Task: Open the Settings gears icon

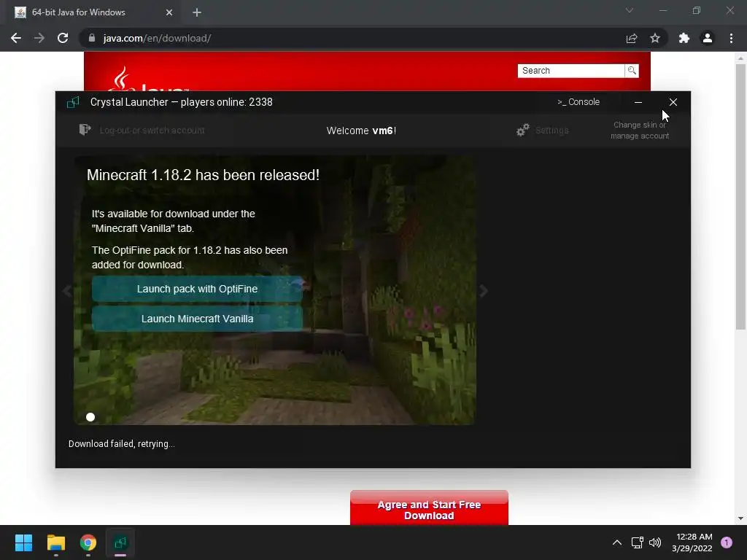Action: coord(522,130)
